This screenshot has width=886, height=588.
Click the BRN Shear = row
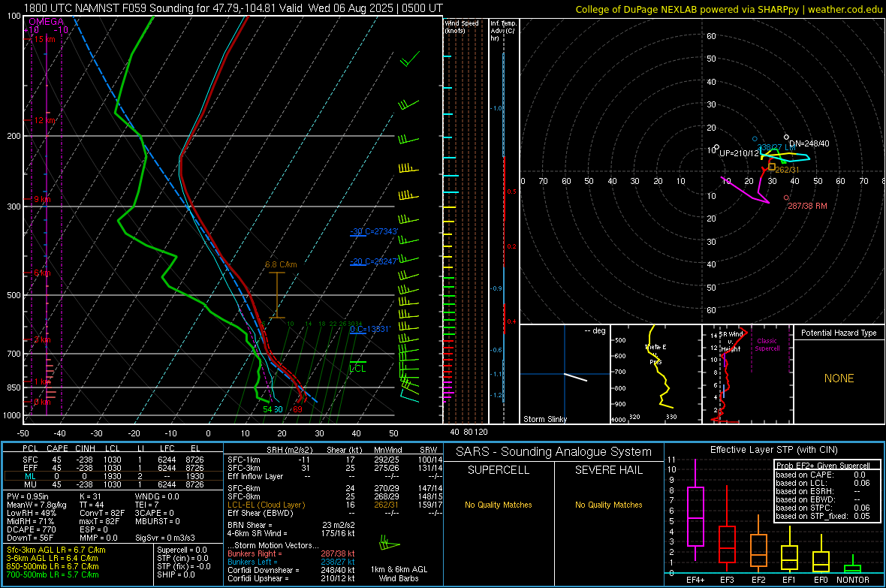(x=291, y=525)
